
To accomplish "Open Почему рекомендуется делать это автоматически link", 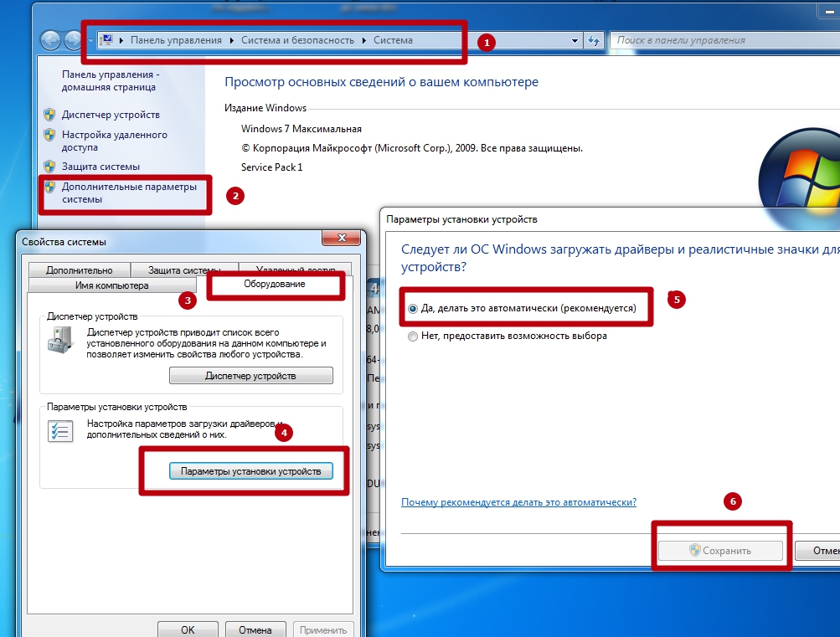I will pyautogui.click(x=518, y=502).
